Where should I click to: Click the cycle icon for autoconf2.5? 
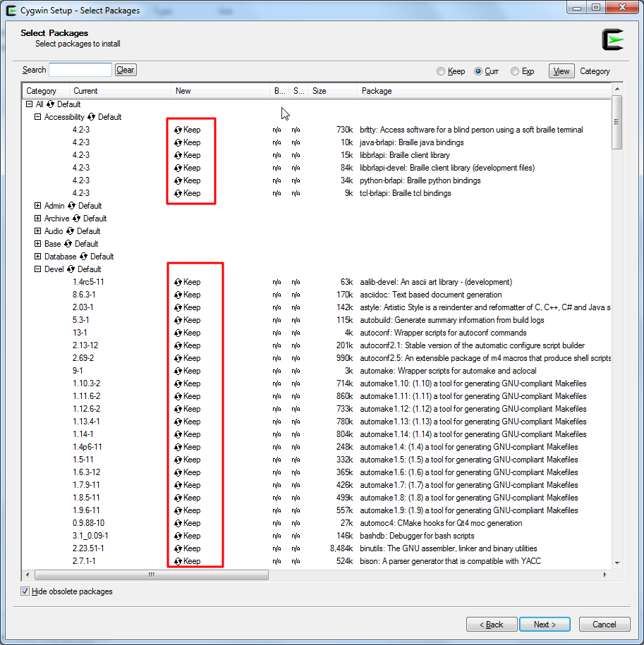tap(178, 358)
